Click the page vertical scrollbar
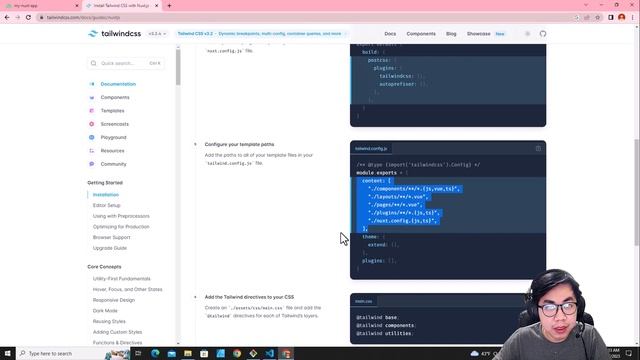The width and height of the screenshot is (640, 360). click(x=636, y=192)
